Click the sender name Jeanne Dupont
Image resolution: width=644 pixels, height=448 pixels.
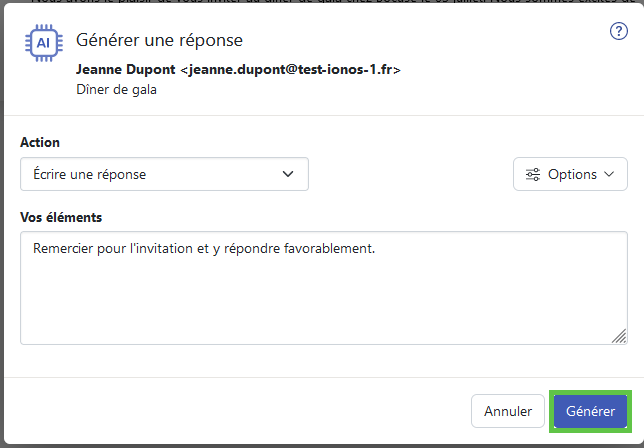tap(126, 69)
